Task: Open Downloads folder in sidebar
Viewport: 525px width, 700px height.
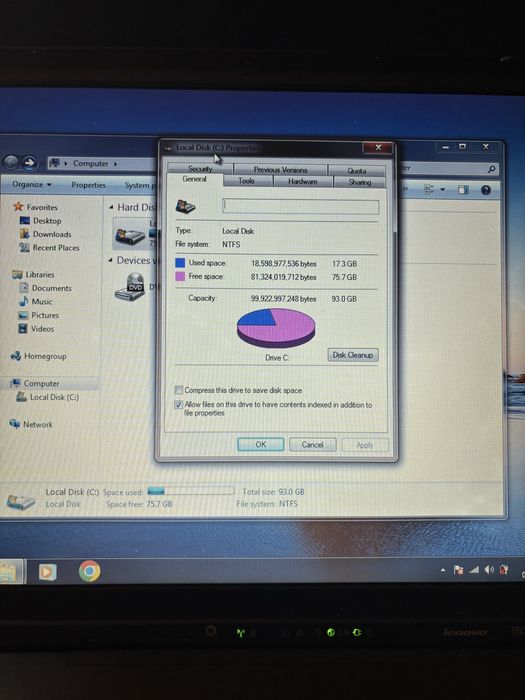Action: coord(52,234)
